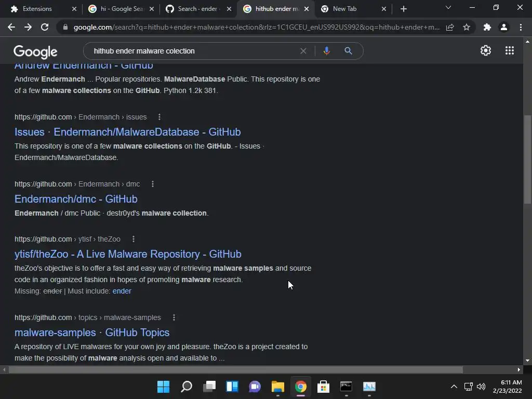The width and height of the screenshot is (532, 399).
Task: Open Chrome profile avatar
Action: 504,27
